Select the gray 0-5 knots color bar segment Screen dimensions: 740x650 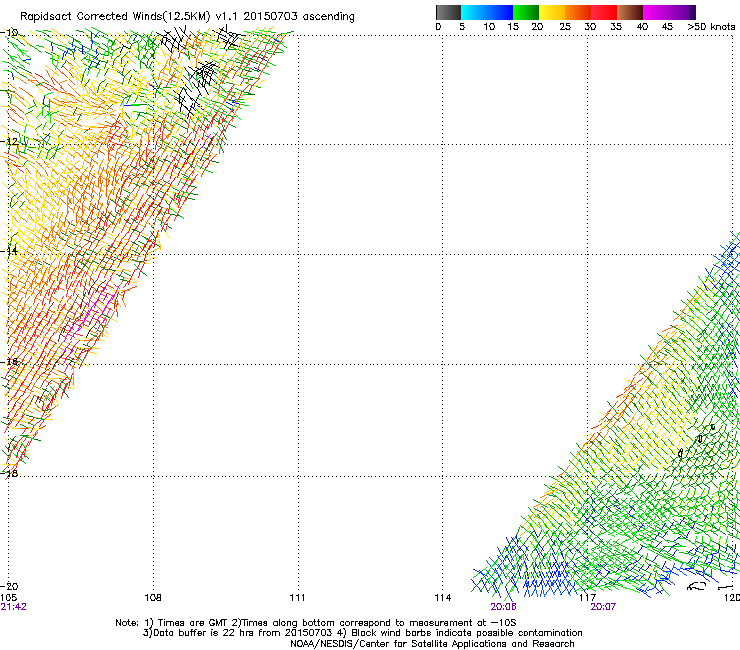click(x=448, y=12)
